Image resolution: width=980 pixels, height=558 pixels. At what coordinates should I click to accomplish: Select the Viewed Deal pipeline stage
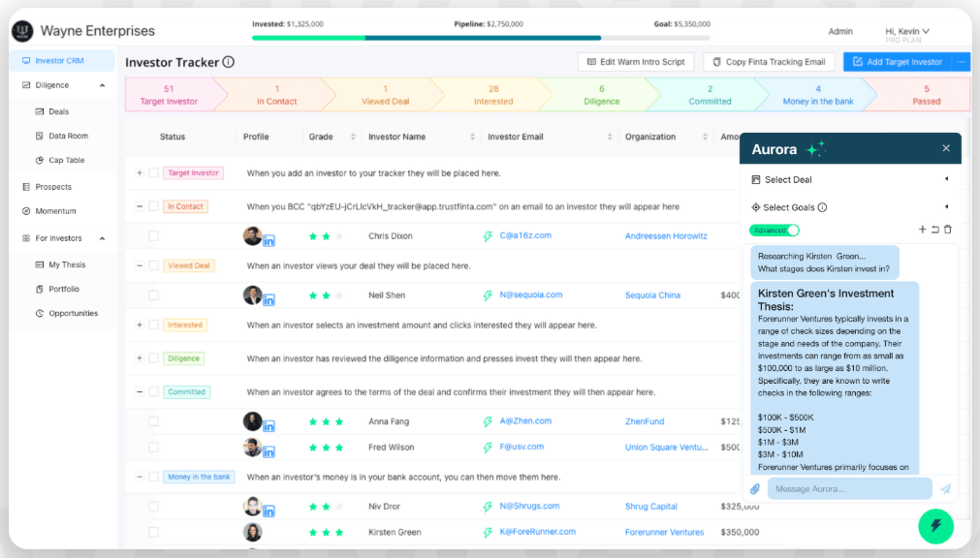point(385,95)
